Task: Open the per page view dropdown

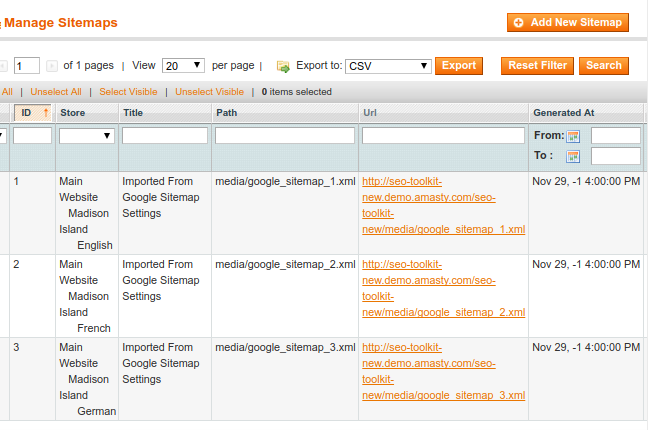Action: [184, 66]
